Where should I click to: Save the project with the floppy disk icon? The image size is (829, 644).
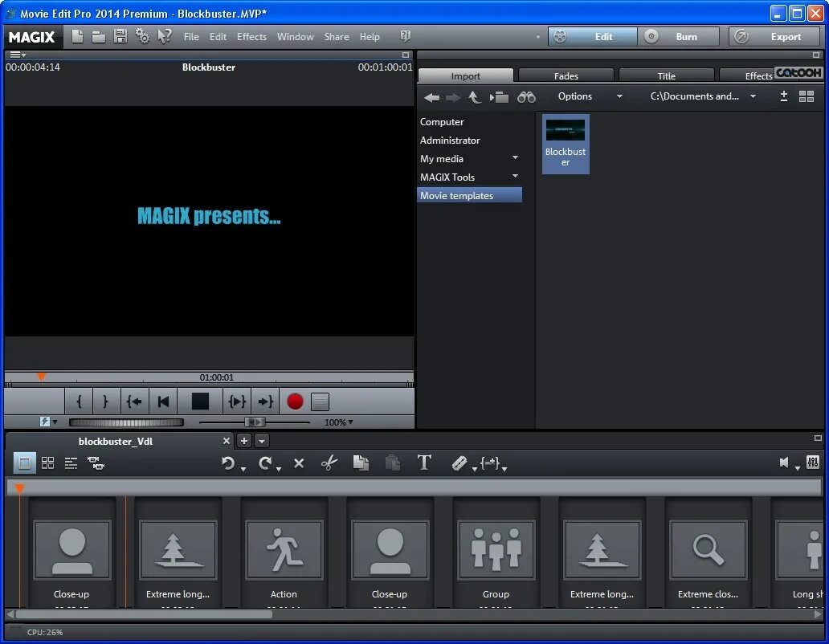point(120,36)
